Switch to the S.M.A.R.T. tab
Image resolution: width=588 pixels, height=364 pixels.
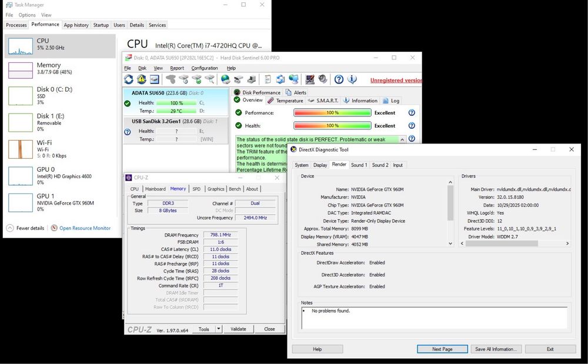point(323,101)
